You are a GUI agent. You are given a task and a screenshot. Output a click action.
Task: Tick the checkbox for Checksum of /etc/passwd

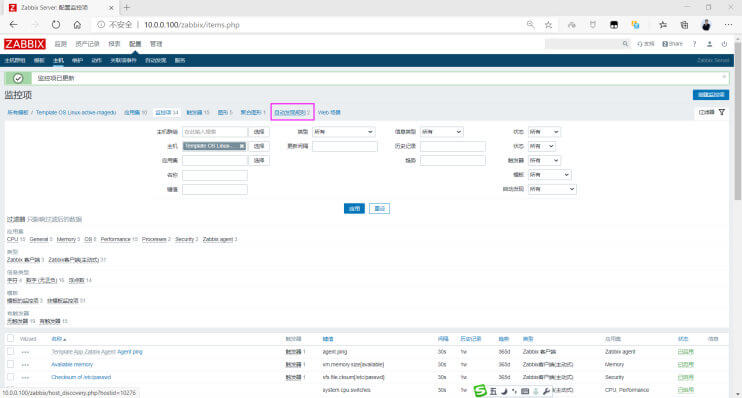tap(10, 377)
